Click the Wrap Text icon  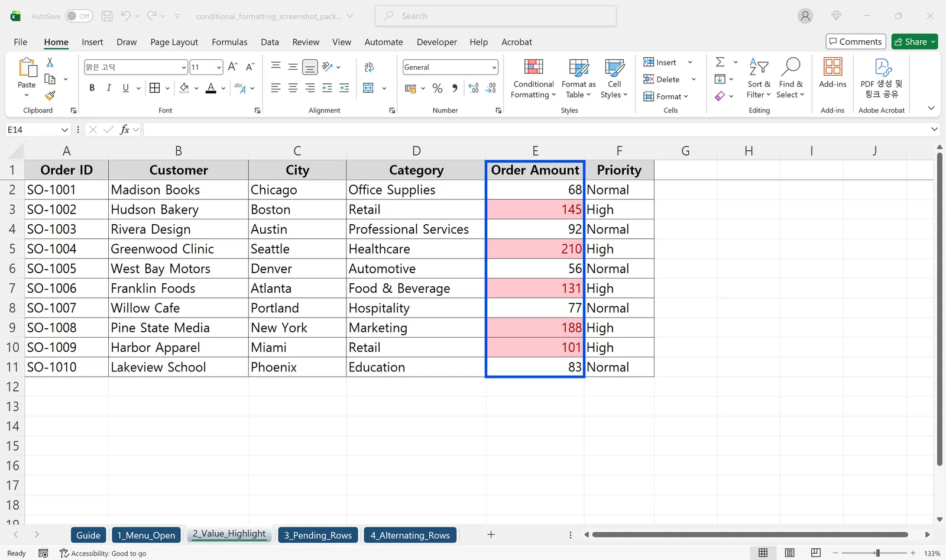(x=369, y=67)
